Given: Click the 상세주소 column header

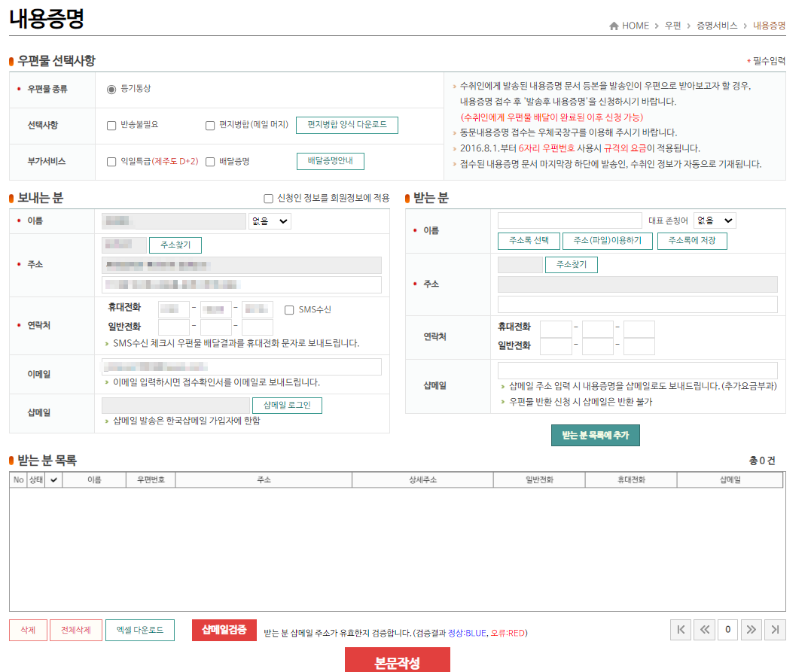Looking at the screenshot, I should [x=422, y=479].
